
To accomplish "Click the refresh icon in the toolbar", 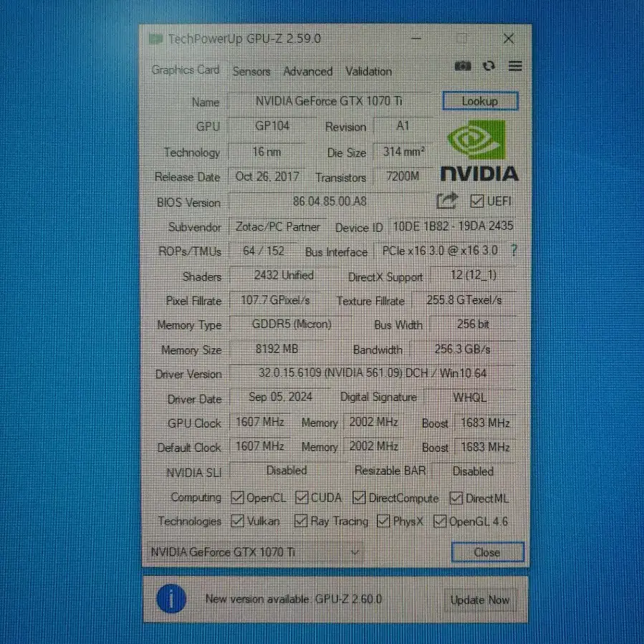I will (x=489, y=66).
